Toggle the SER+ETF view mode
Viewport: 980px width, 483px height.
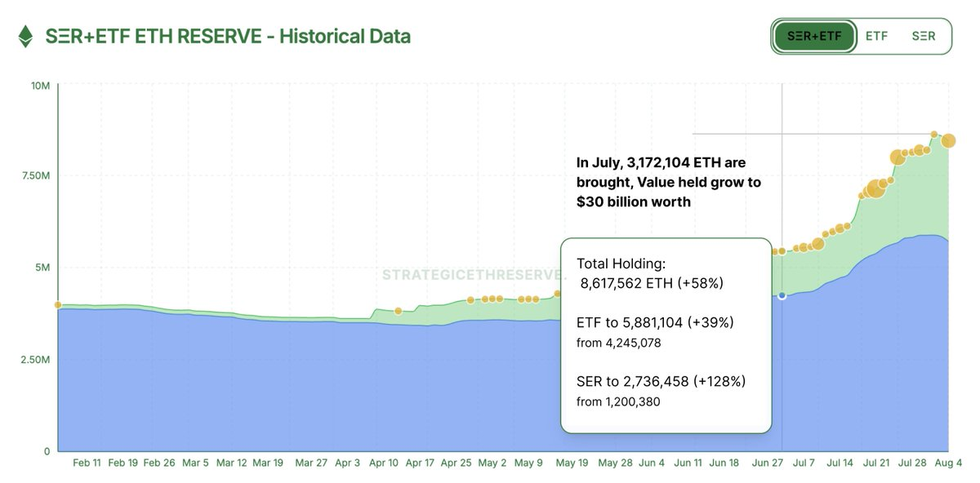(817, 36)
